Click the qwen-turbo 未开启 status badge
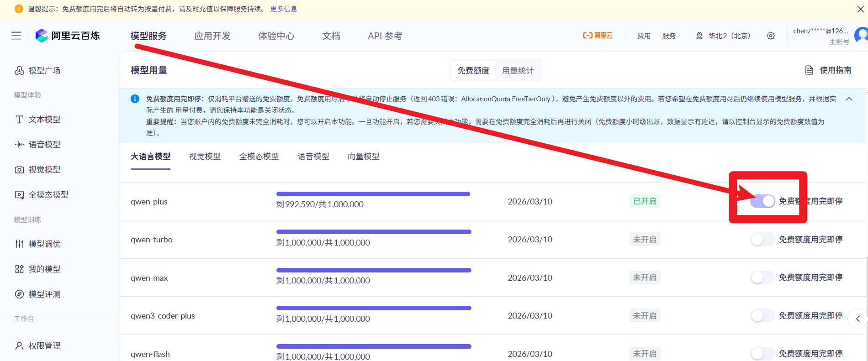The image size is (868, 361). [x=645, y=239]
